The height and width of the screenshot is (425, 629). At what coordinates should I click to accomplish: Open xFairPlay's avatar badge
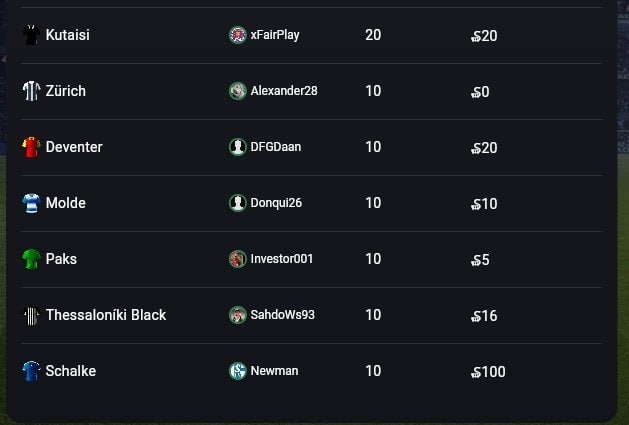point(237,35)
